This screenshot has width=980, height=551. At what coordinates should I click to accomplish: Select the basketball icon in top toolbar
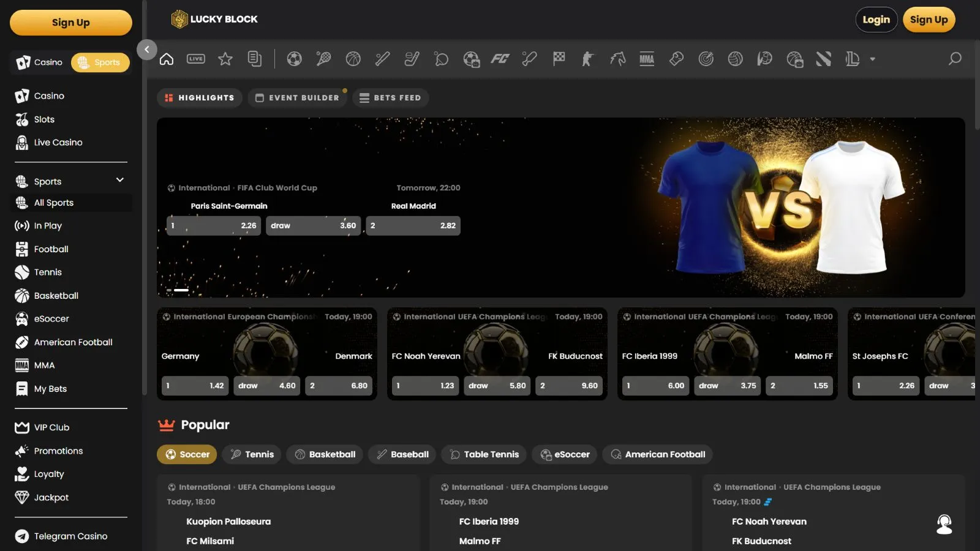[x=353, y=59]
